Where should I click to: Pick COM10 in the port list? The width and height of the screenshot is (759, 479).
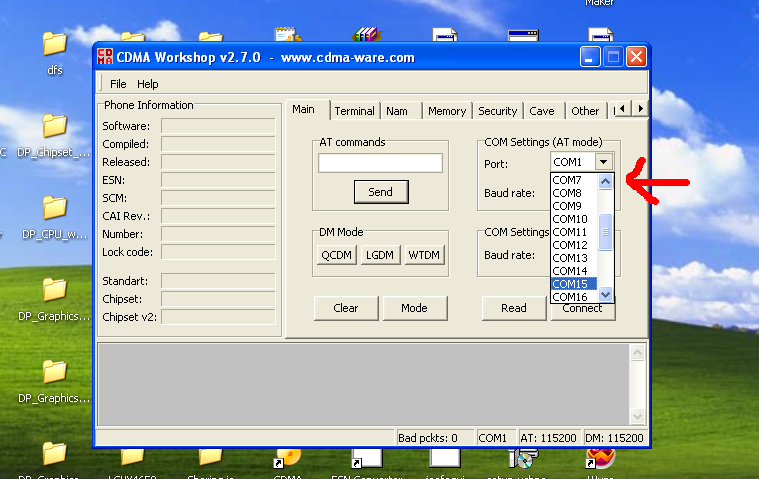(x=571, y=219)
